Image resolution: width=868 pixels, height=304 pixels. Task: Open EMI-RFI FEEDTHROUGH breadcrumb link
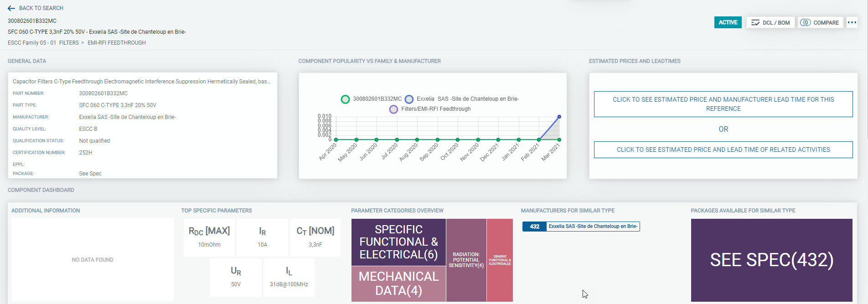[x=117, y=43]
